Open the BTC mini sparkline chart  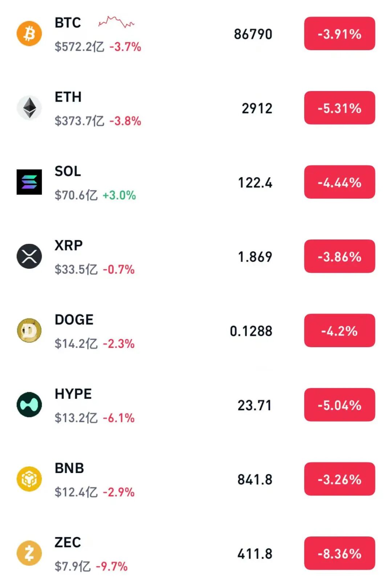pos(116,22)
